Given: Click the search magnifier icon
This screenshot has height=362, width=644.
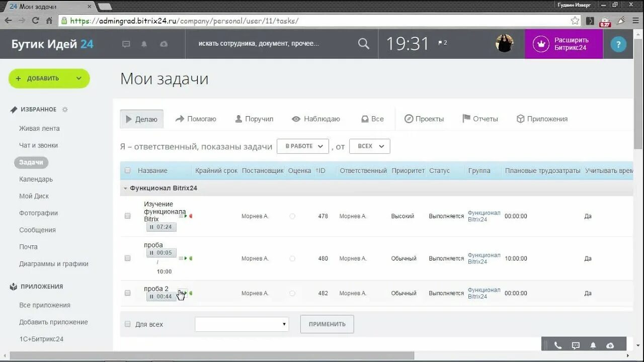Looking at the screenshot, I should (x=363, y=44).
